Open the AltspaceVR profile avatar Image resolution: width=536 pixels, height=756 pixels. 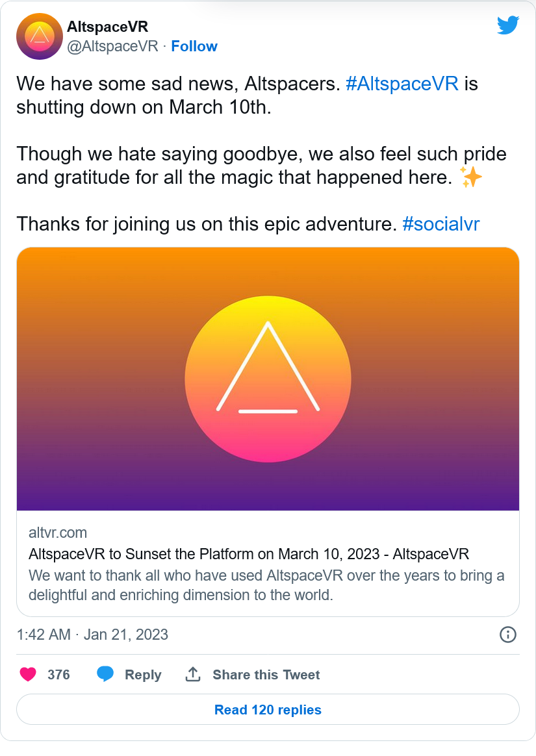(40, 36)
